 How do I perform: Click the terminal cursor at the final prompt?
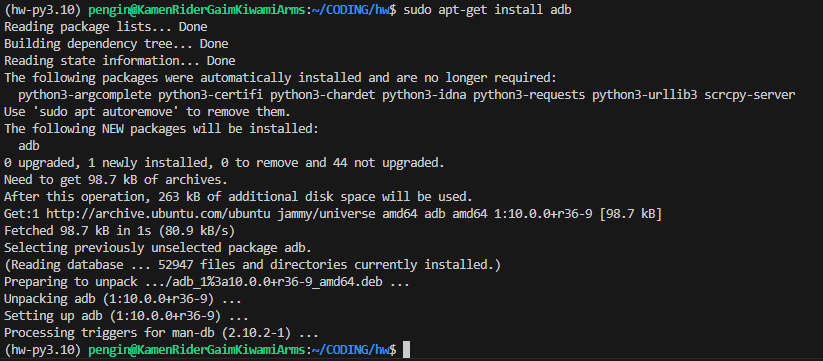coord(406,349)
